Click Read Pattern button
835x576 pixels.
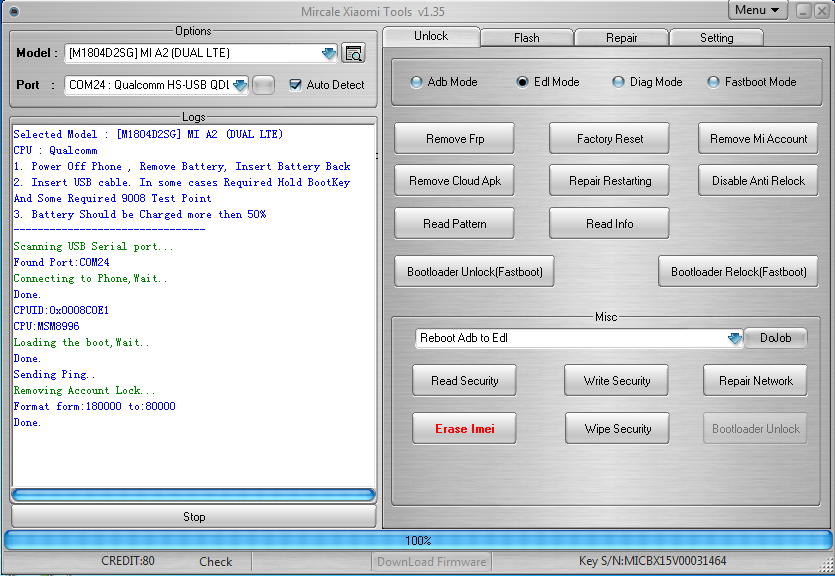[455, 224]
